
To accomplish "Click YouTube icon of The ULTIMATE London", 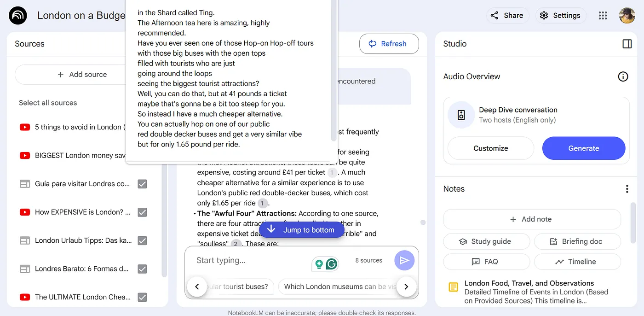I will pyautogui.click(x=25, y=297).
